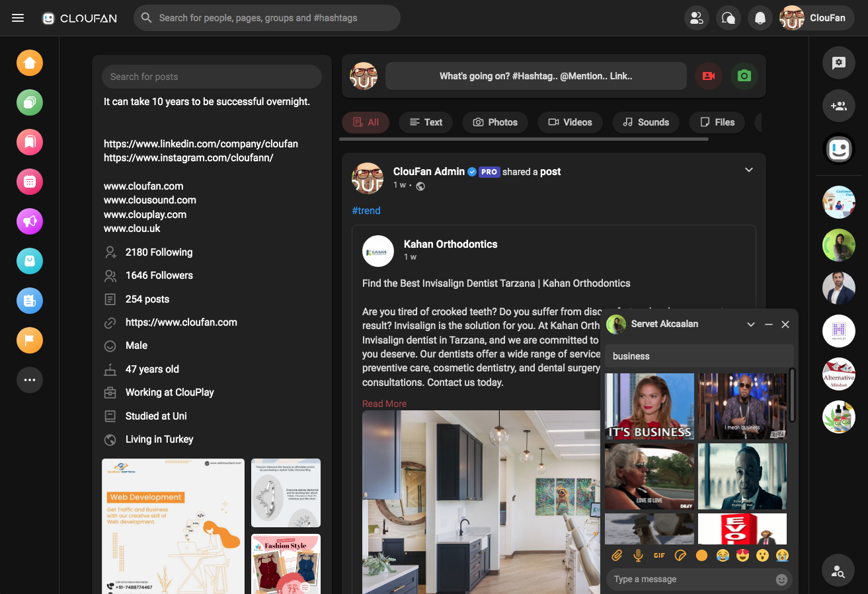868x594 pixels.
Task: View the 1646 Followers list
Action: 159,276
